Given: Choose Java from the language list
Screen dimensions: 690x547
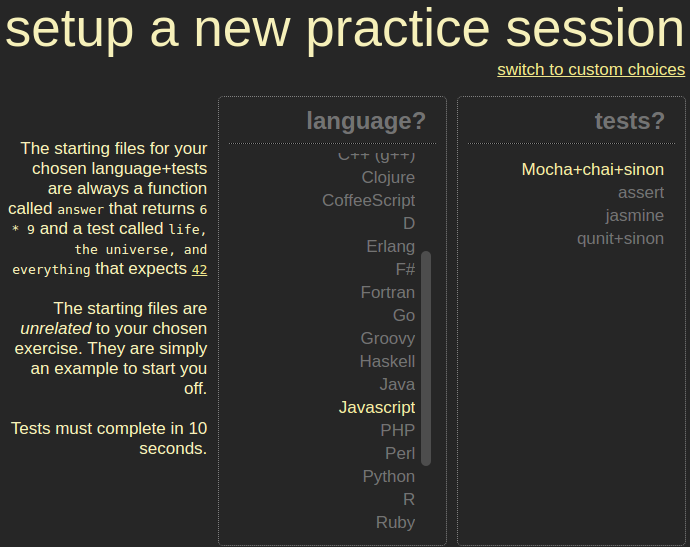Looking at the screenshot, I should coord(397,384).
